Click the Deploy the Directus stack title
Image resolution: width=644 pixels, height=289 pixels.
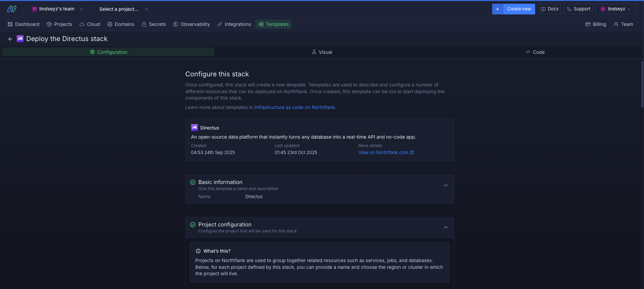click(67, 39)
